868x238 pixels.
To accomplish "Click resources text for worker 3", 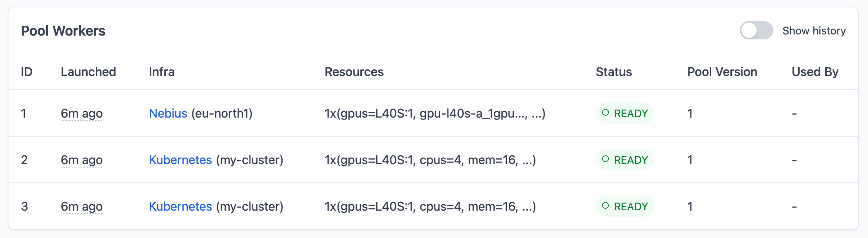I will 430,207.
